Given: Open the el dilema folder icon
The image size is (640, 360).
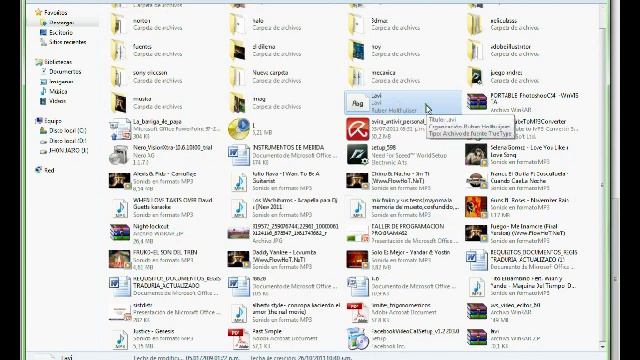Looking at the screenshot, I should tap(238, 50).
